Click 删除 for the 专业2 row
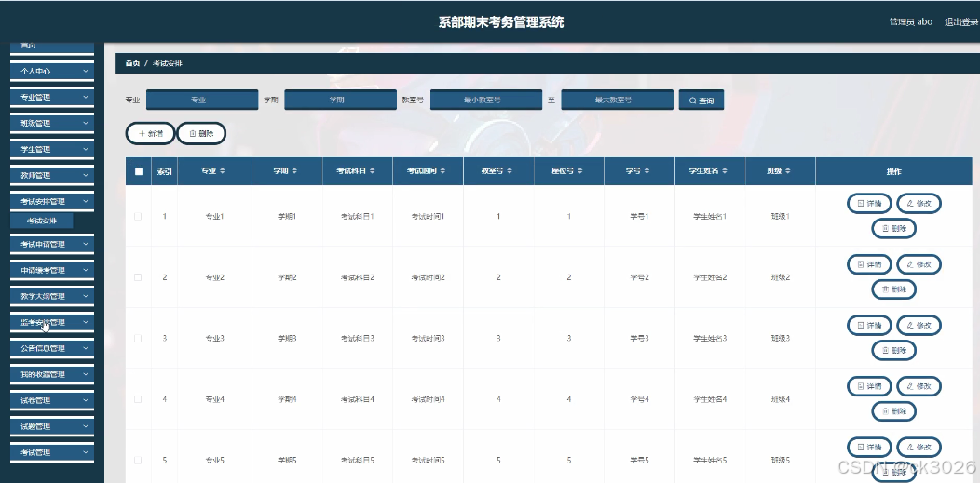 point(893,289)
